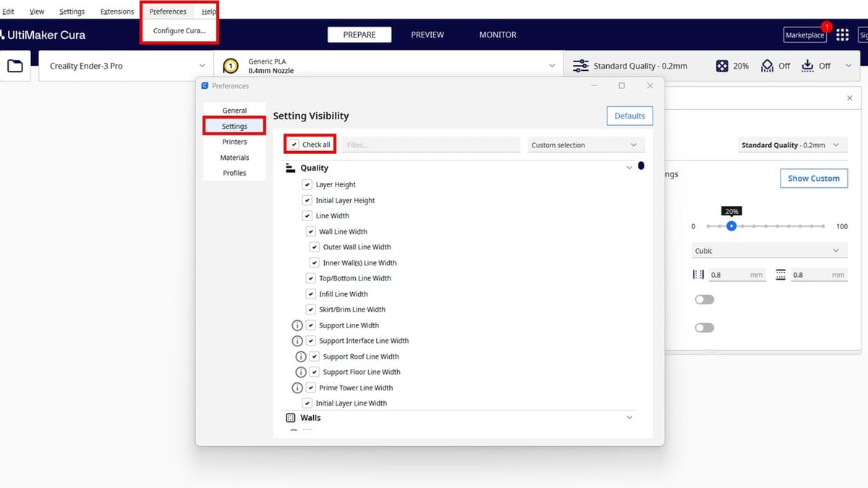Open the file folder icon

click(x=15, y=66)
